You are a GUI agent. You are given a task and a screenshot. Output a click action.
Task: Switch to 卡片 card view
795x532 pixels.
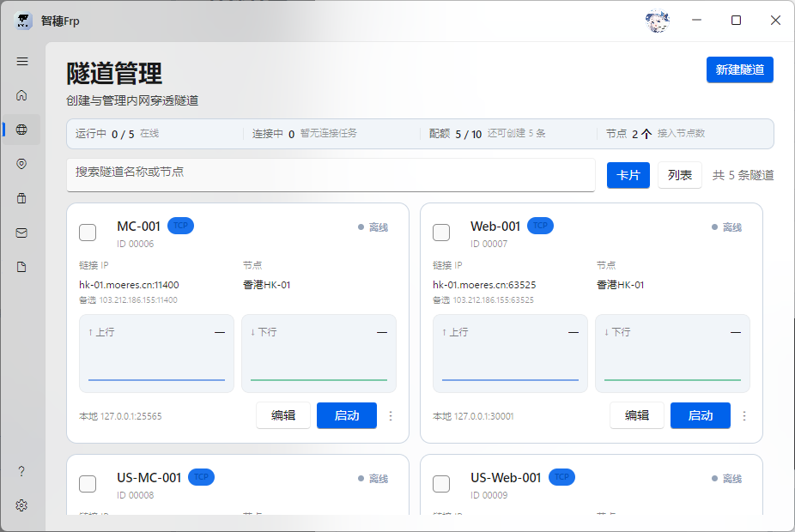[628, 175]
